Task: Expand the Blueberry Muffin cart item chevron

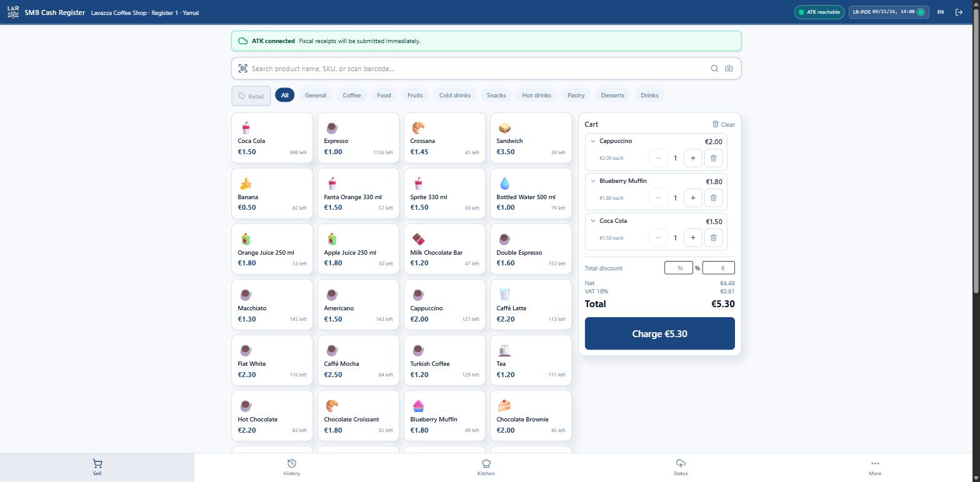Action: click(x=593, y=181)
